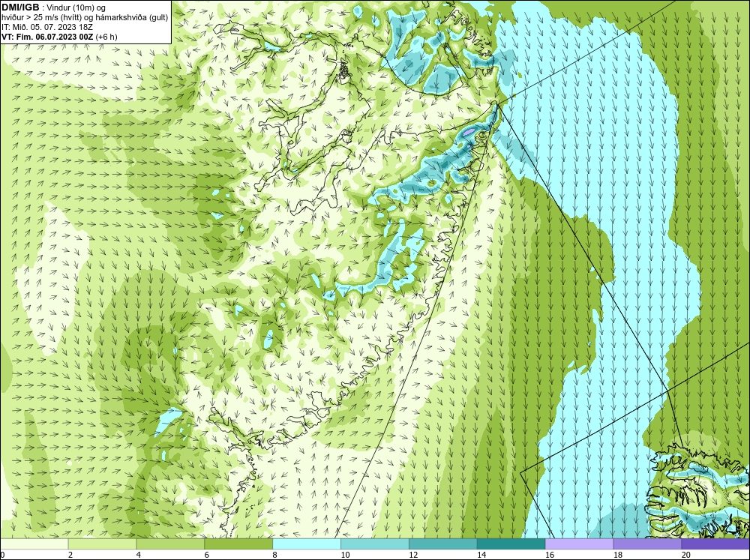The image size is (750, 560).
Task: Click the white 0–2 m/s legend swatch
Action: (x=34, y=544)
